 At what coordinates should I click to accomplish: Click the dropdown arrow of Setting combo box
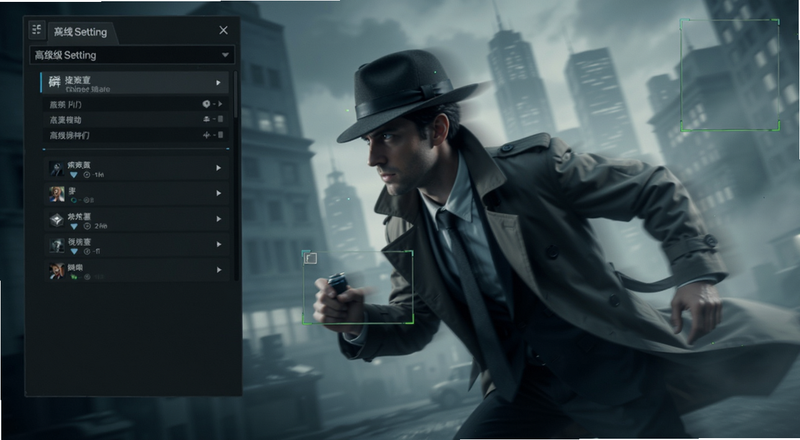point(225,55)
